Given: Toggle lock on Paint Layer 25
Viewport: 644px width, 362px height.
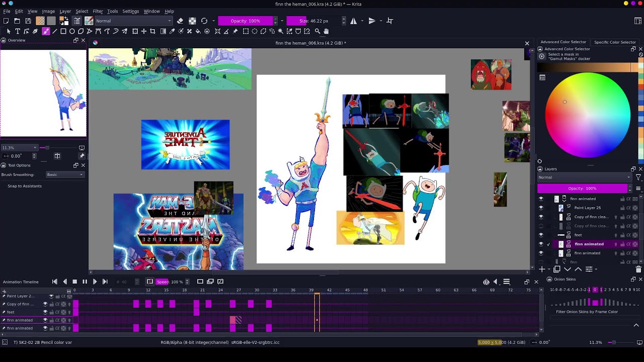Looking at the screenshot, I should click(x=622, y=208).
